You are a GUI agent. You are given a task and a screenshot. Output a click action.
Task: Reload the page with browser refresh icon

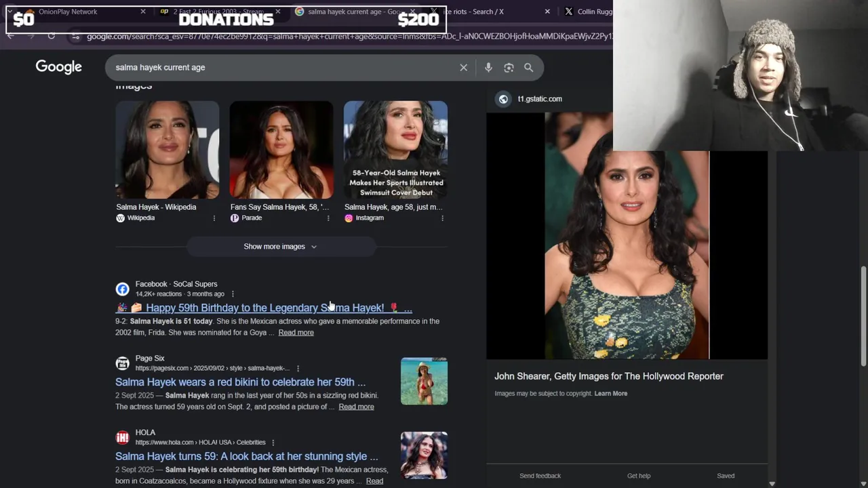(52, 36)
